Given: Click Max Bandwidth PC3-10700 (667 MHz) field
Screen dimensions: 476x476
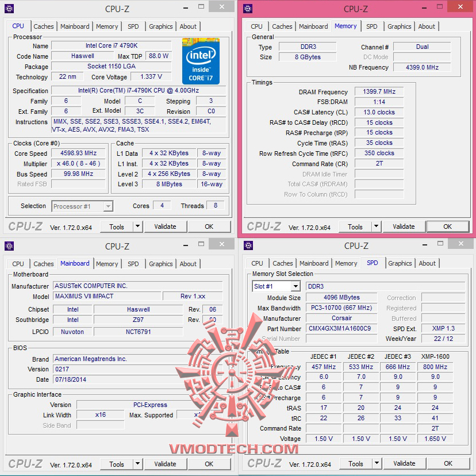Looking at the screenshot, I should (x=341, y=308).
